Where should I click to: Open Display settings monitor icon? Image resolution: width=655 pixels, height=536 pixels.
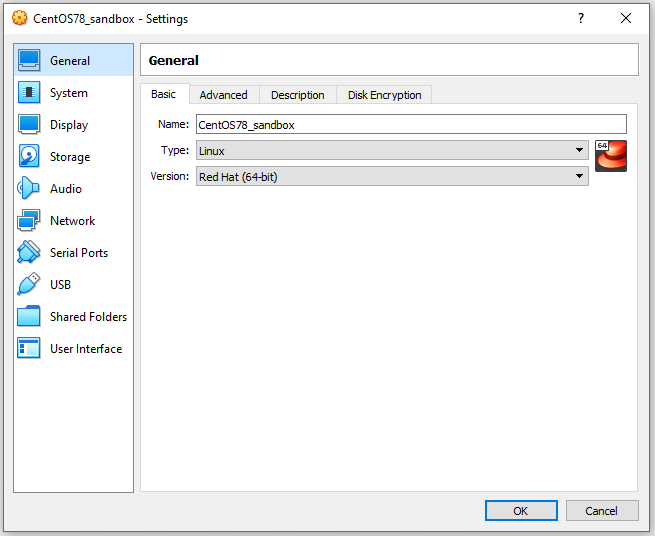pos(29,125)
